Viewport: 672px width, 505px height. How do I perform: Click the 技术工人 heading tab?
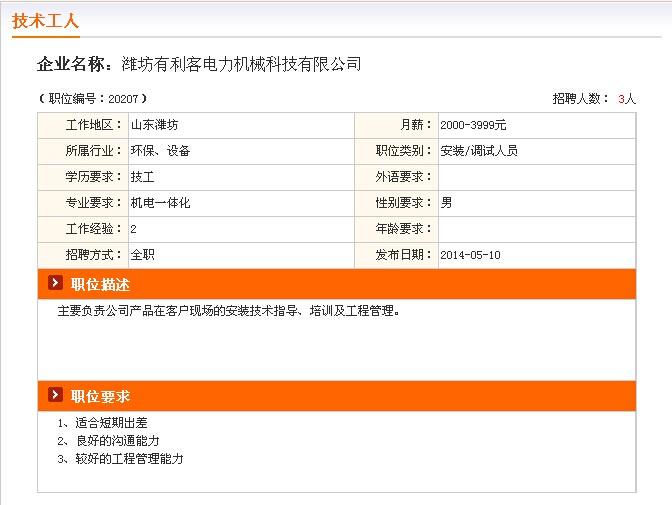click(x=45, y=21)
